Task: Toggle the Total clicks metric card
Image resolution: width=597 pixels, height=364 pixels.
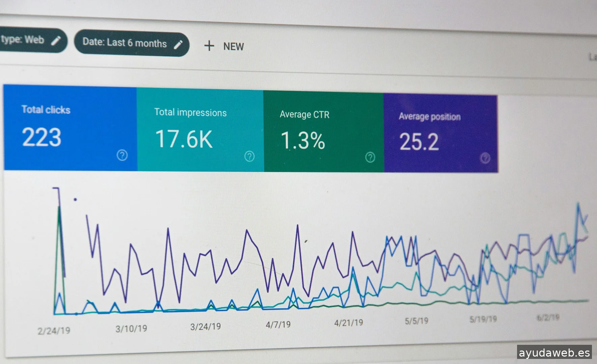Action: point(70,128)
